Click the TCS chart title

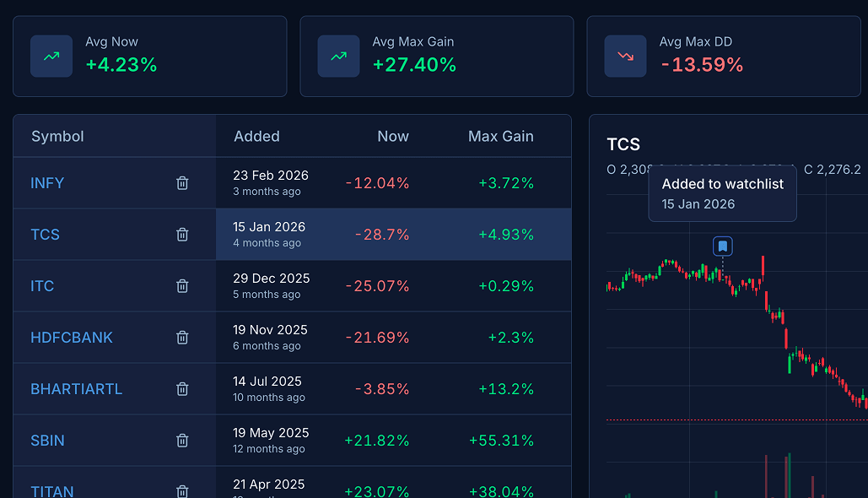tap(623, 144)
